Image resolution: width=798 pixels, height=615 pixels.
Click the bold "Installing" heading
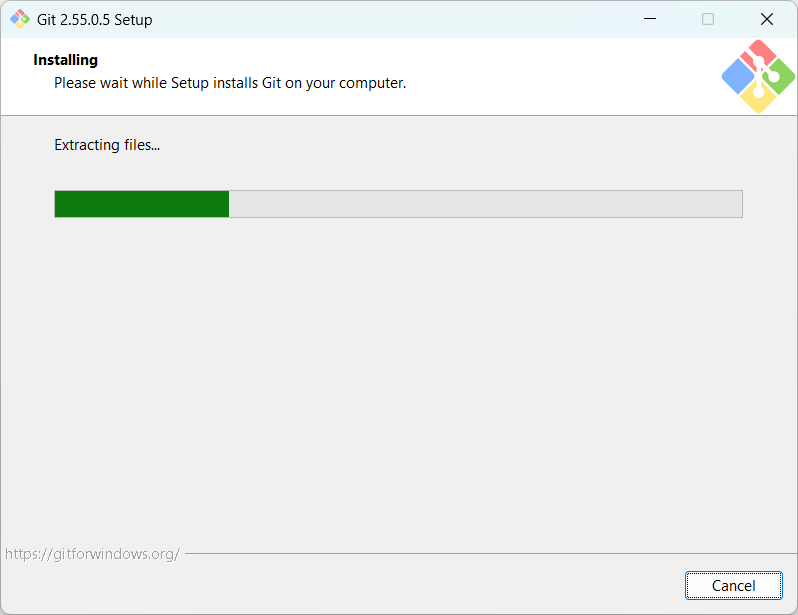(66, 60)
